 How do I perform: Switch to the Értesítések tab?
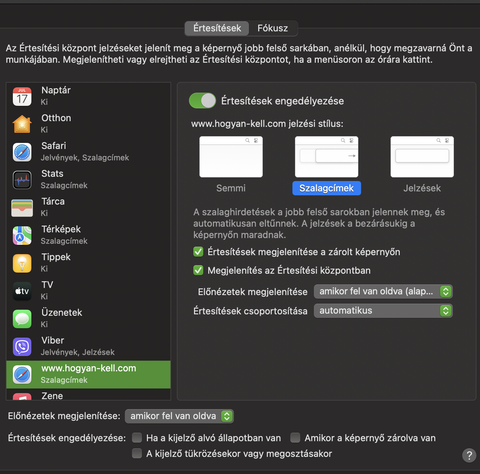tap(217, 28)
